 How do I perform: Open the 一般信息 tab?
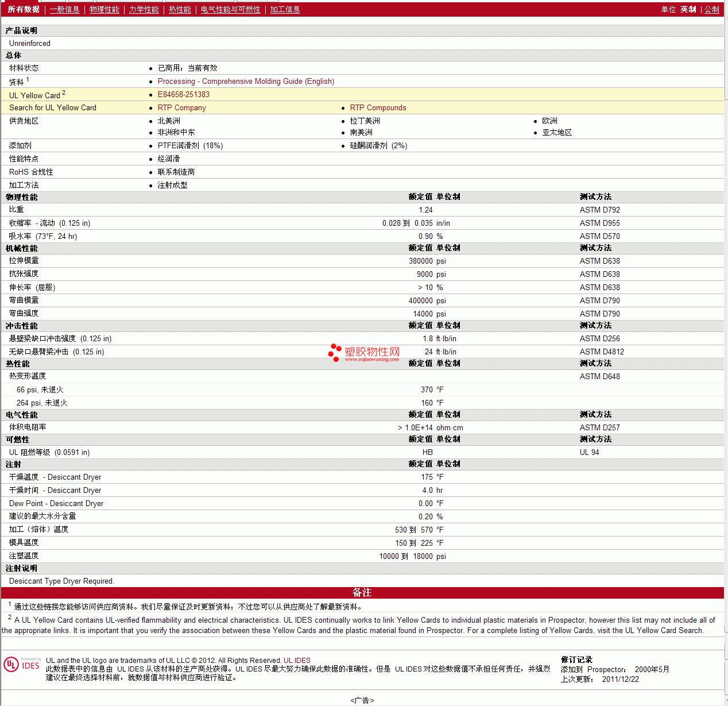click(65, 10)
